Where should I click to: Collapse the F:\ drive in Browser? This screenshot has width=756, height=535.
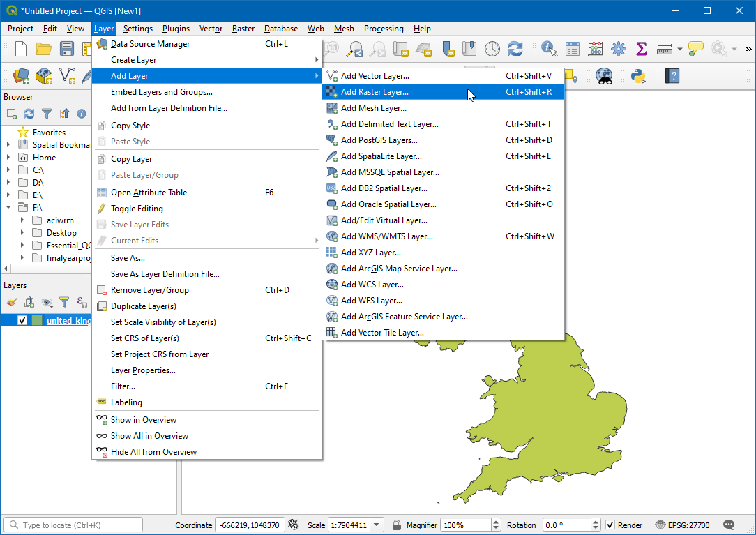coord(8,208)
